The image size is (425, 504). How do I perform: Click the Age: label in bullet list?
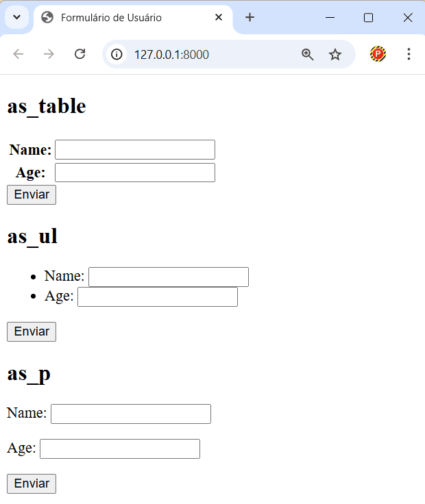pyautogui.click(x=59, y=296)
